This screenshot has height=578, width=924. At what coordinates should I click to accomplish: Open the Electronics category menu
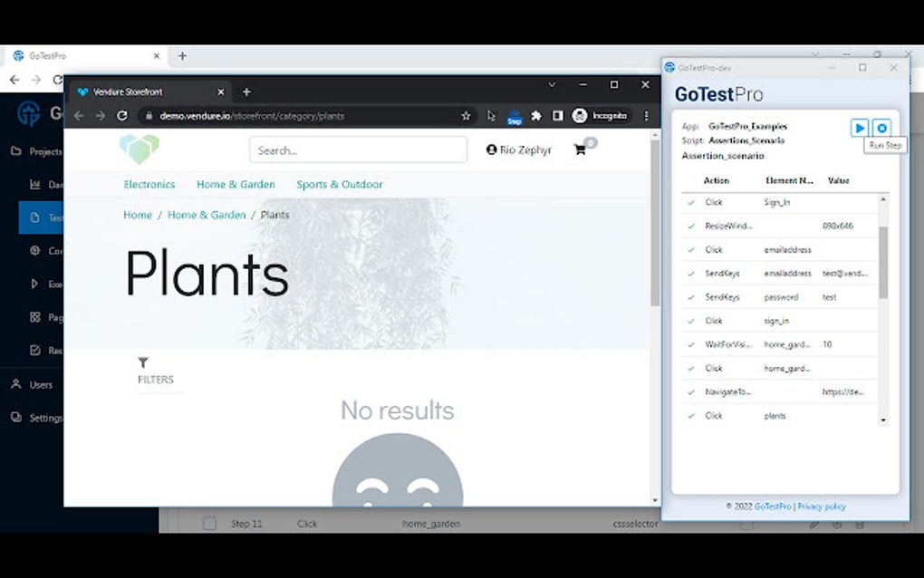tap(149, 185)
